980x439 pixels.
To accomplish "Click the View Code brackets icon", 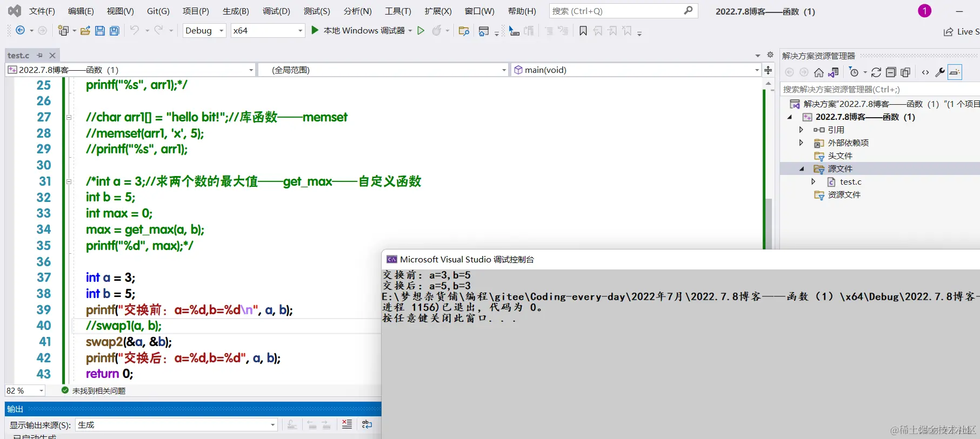I will coord(925,72).
